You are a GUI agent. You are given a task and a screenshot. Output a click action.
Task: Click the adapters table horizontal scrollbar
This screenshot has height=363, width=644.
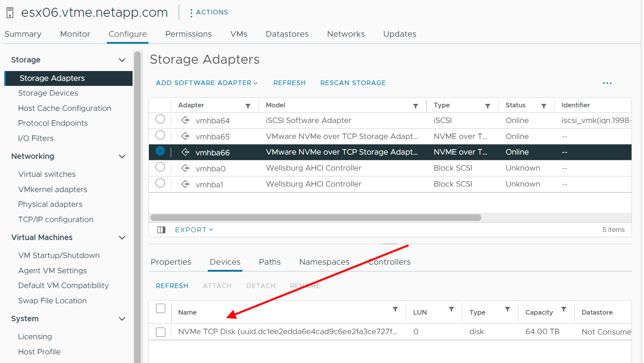316,217
